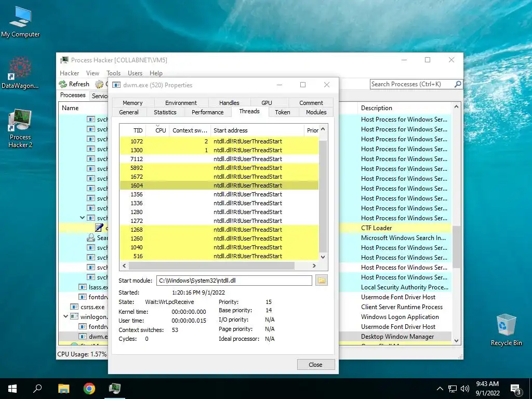
Task: Click the process list scrollbar up arrow
Action: point(456,107)
